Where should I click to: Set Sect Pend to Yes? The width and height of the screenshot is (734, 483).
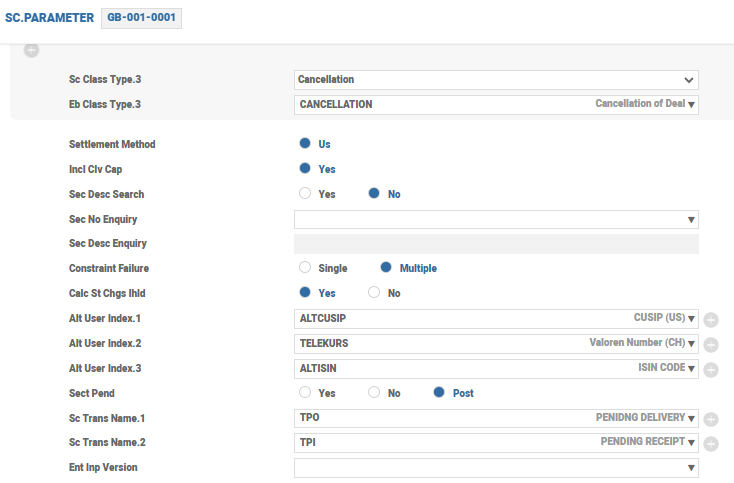[x=305, y=393]
